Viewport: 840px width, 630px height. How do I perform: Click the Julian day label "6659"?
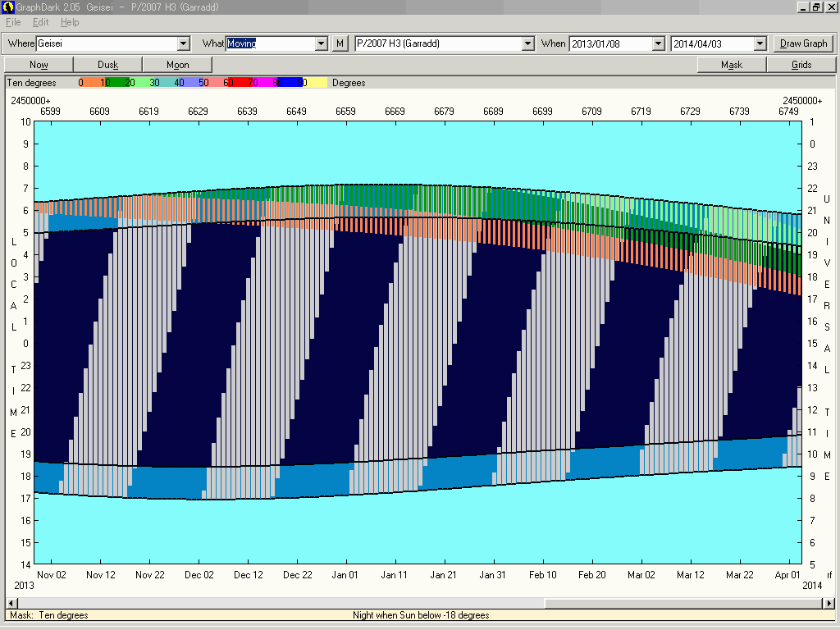[x=345, y=112]
